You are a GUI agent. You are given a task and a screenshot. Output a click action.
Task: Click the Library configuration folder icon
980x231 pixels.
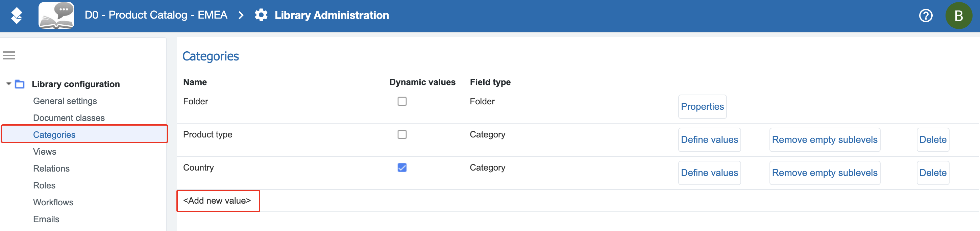(20, 84)
